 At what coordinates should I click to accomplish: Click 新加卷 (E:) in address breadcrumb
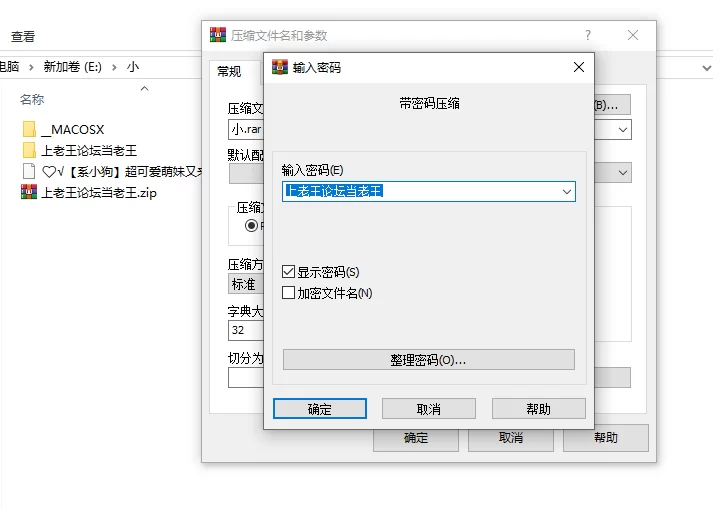72,67
